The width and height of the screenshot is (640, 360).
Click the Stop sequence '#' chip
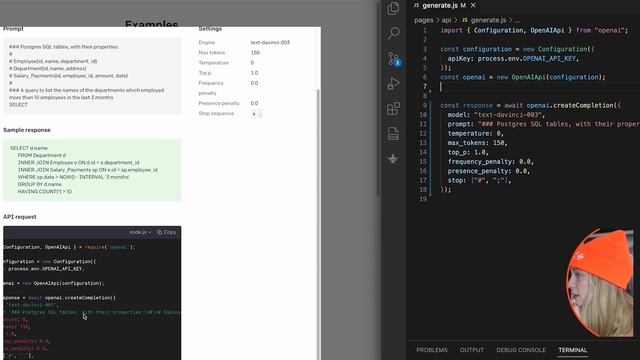(254, 114)
